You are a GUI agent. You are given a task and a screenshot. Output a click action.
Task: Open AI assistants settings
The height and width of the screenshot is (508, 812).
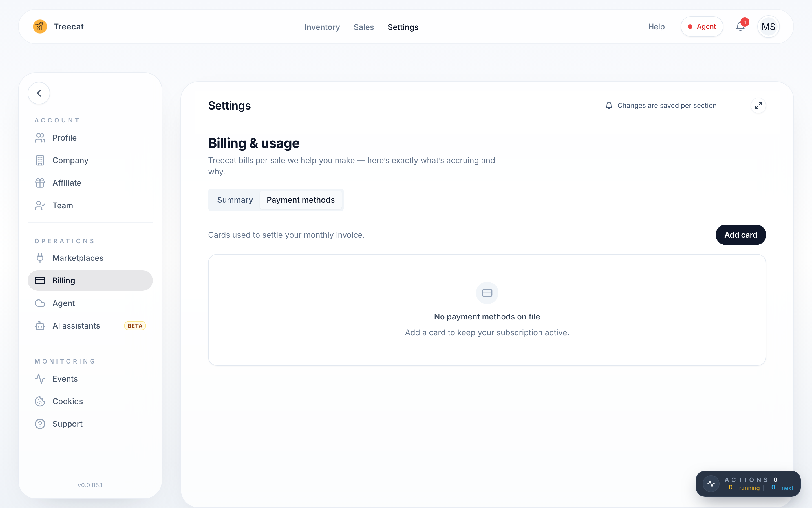(x=90, y=326)
